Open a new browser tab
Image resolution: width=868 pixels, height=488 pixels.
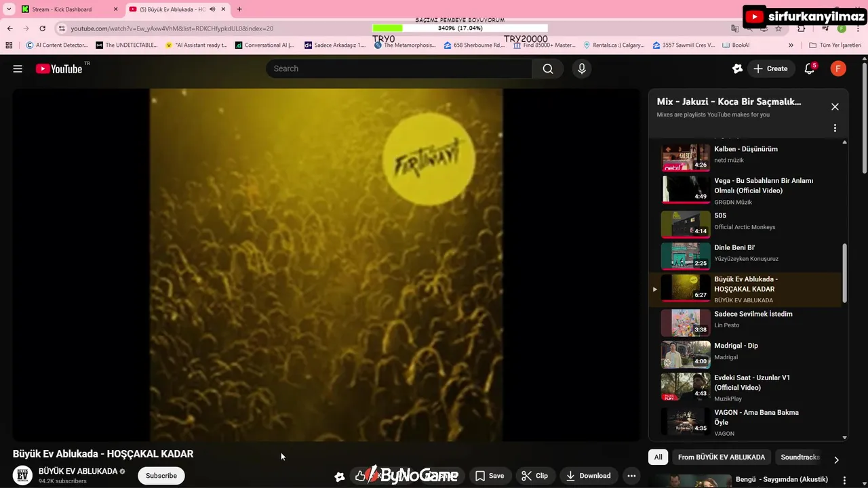(239, 9)
